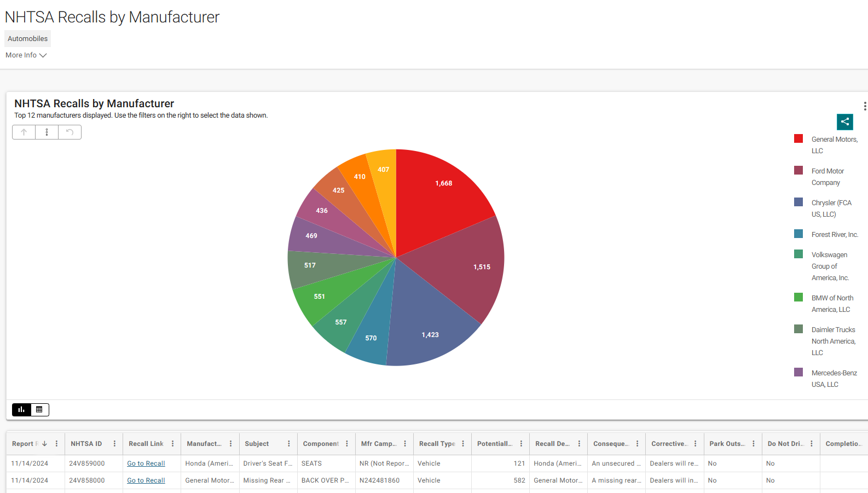Click Volkswagen Group legend swatch
Screen dimensions: 868x493
pyautogui.click(x=798, y=254)
